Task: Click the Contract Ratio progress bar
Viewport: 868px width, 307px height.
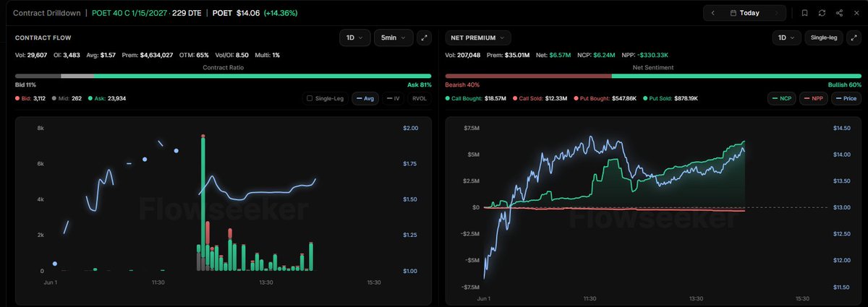Action: point(223,75)
